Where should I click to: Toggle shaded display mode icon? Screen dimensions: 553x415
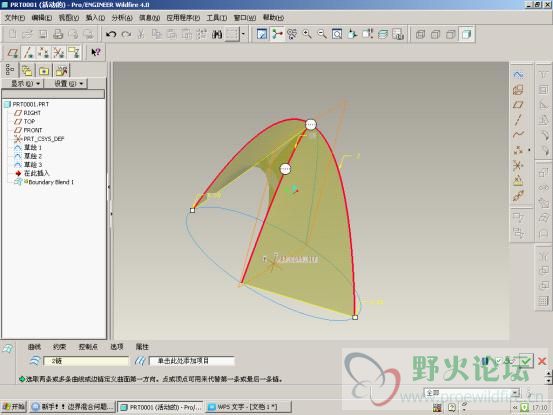(x=467, y=34)
